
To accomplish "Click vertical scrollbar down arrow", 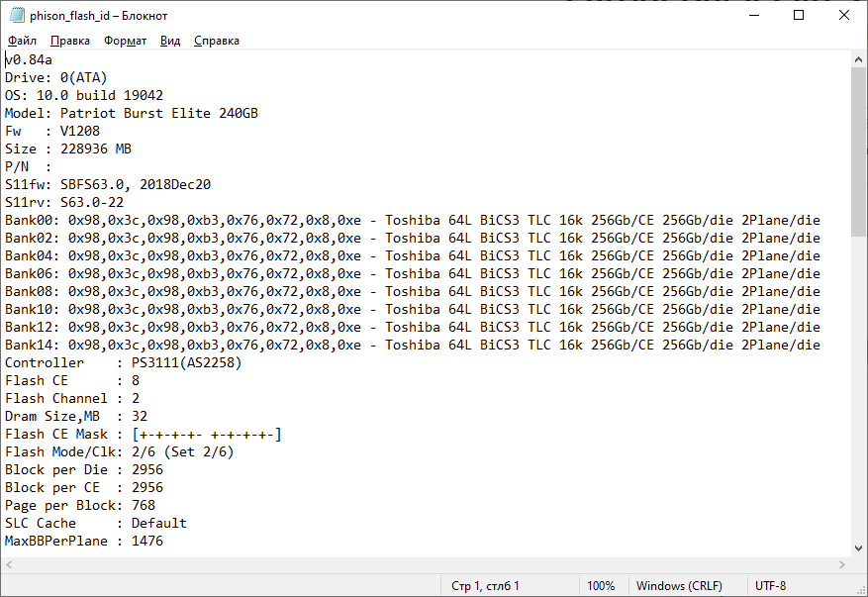I will (858, 548).
